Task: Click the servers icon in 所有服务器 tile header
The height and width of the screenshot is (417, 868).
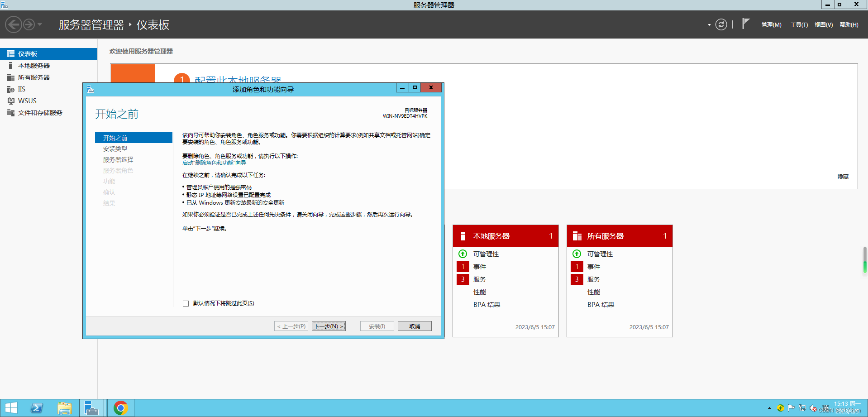Action: point(577,236)
